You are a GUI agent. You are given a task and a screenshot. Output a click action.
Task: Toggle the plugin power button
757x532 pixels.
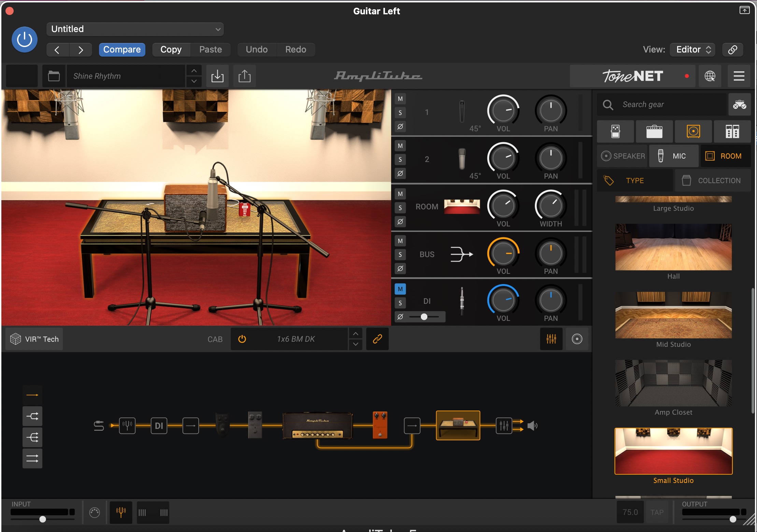[x=25, y=40]
